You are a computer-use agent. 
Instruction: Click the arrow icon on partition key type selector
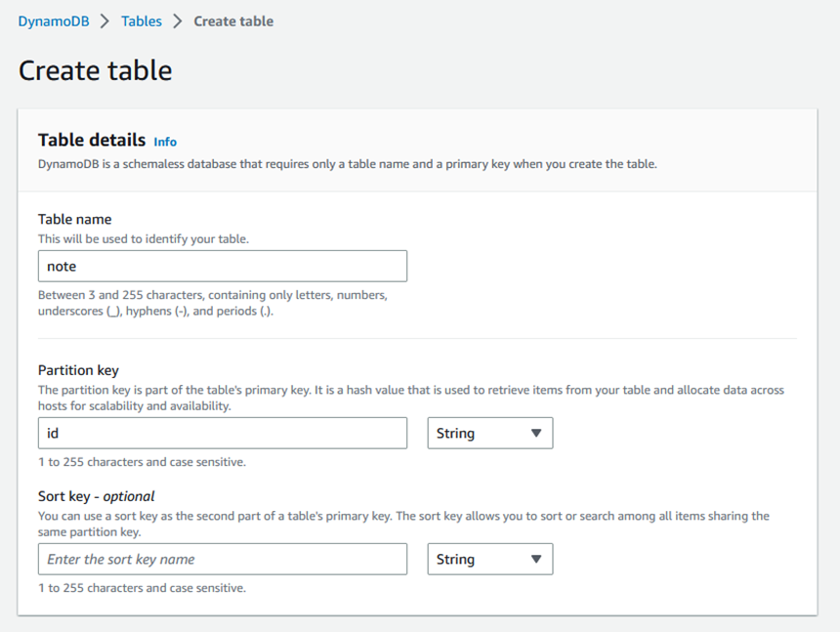[x=535, y=434]
